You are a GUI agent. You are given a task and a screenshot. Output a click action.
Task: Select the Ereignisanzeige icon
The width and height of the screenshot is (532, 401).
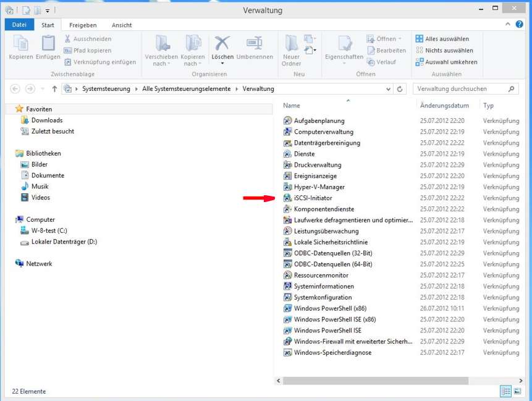287,175
